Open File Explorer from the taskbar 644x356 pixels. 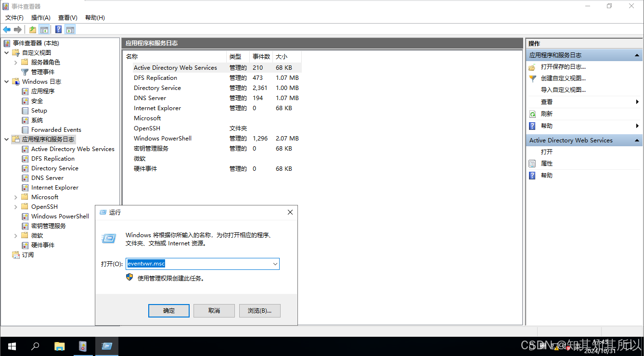click(x=59, y=346)
